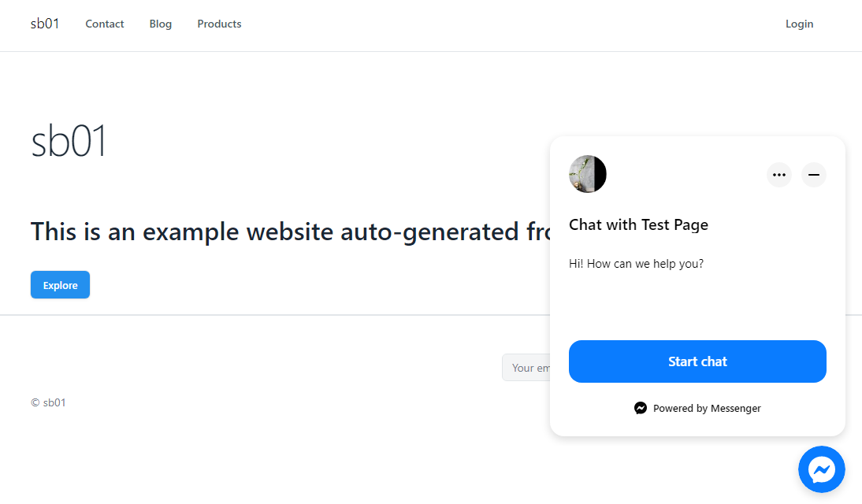Select the greeting message Hi! How can we help you?
This screenshot has width=862, height=504.
635,263
